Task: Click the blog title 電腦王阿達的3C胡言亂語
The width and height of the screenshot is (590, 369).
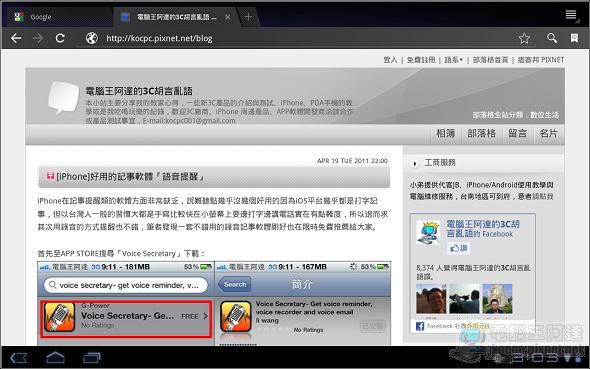Action: pyautogui.click(x=139, y=91)
